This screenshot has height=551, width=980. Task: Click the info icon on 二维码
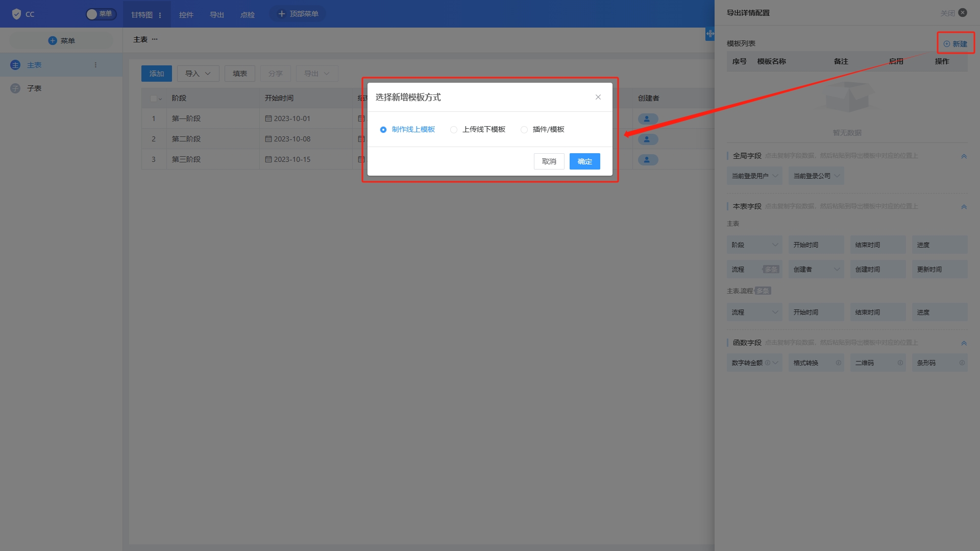(x=900, y=363)
